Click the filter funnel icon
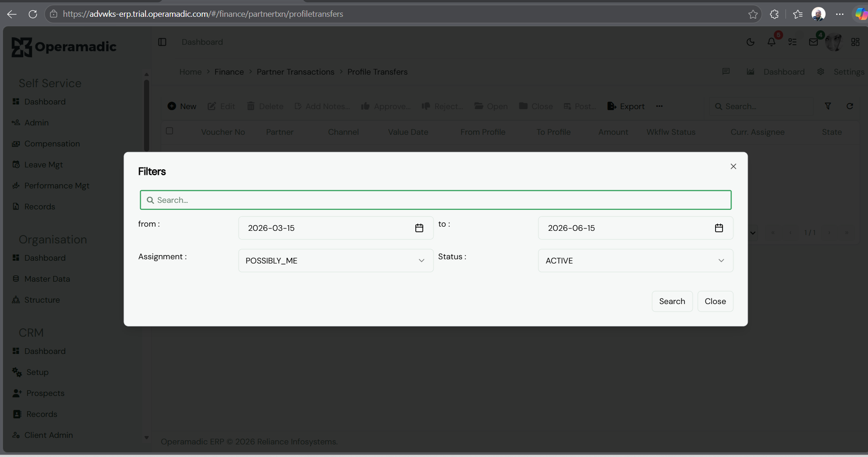This screenshot has height=457, width=868. [828, 106]
